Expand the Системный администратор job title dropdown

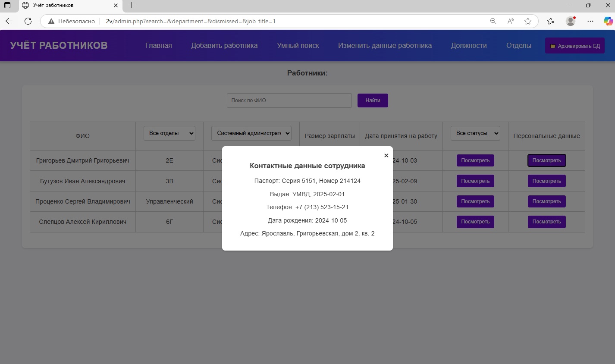pos(251,133)
